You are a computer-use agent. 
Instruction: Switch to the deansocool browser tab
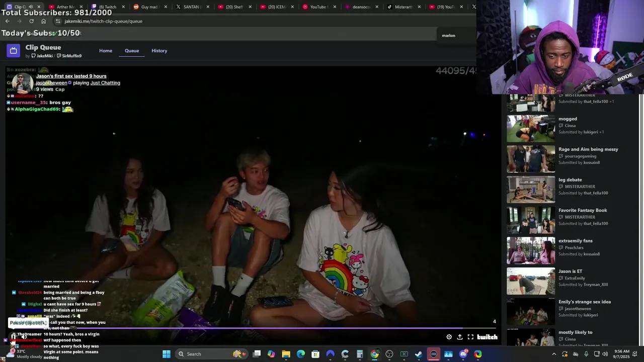(x=361, y=7)
